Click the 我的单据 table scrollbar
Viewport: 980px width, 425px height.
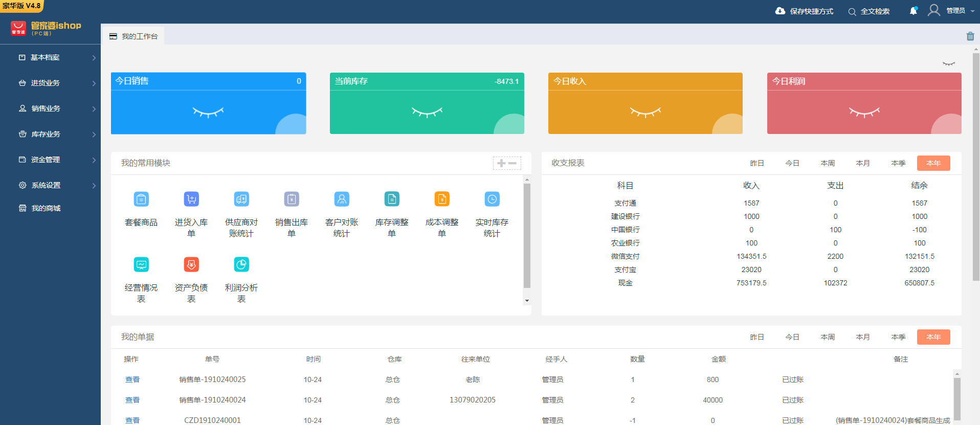pos(957,399)
